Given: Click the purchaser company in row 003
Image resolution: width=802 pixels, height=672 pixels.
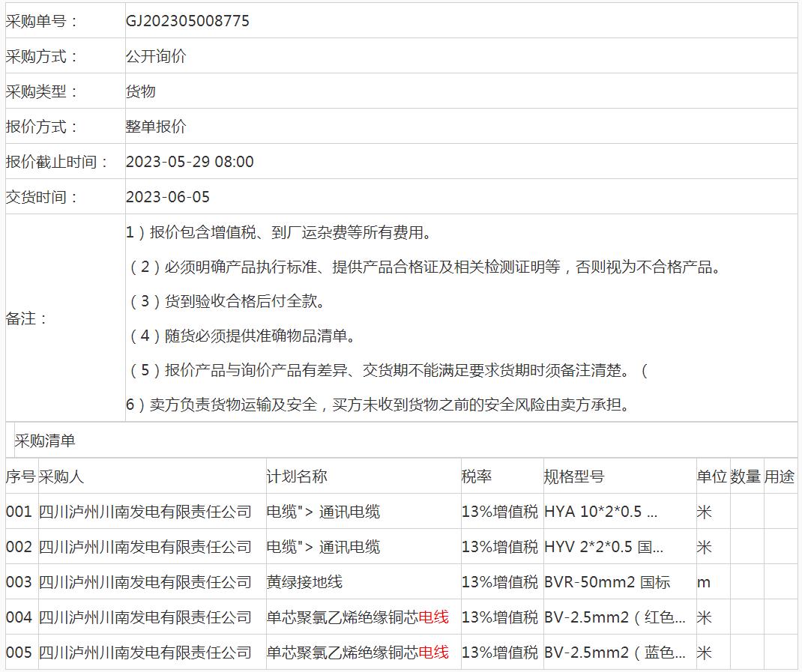Looking at the screenshot, I should 145,582.
